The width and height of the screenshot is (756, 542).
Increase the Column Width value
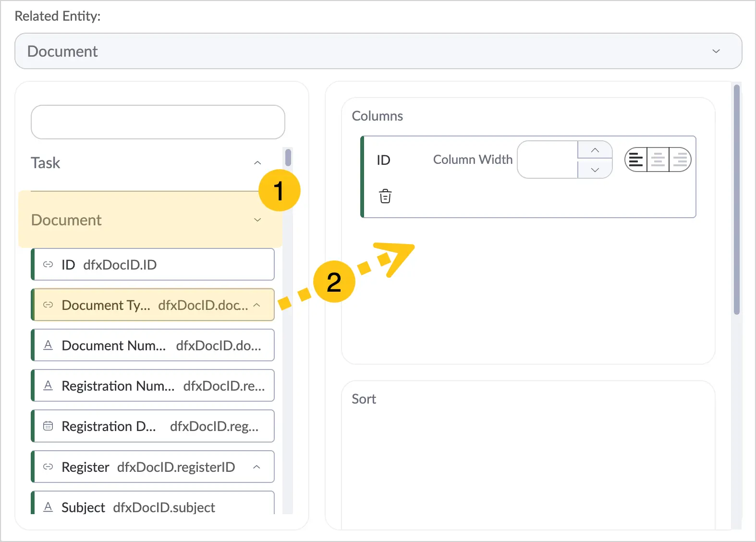(595, 150)
